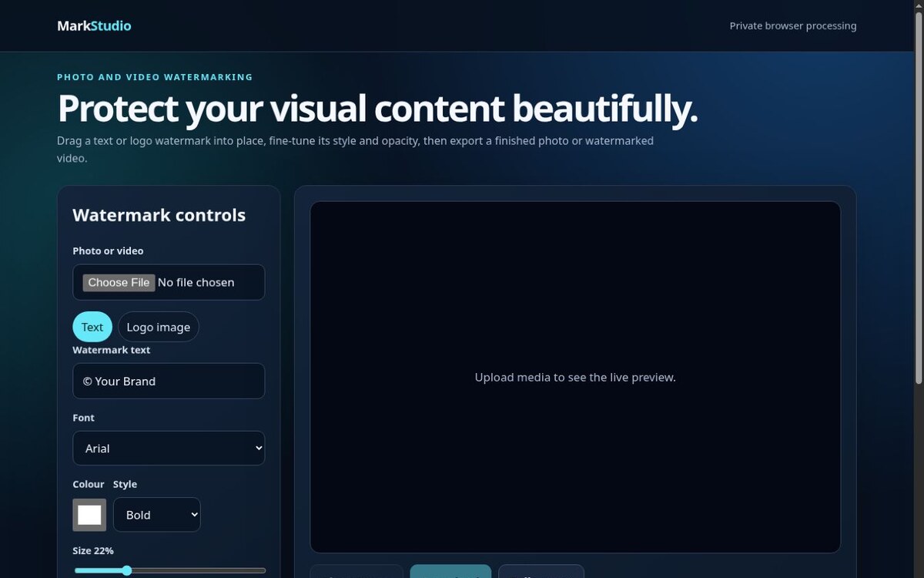Click the Size slider track
Screen dimensions: 924x578
(x=169, y=570)
